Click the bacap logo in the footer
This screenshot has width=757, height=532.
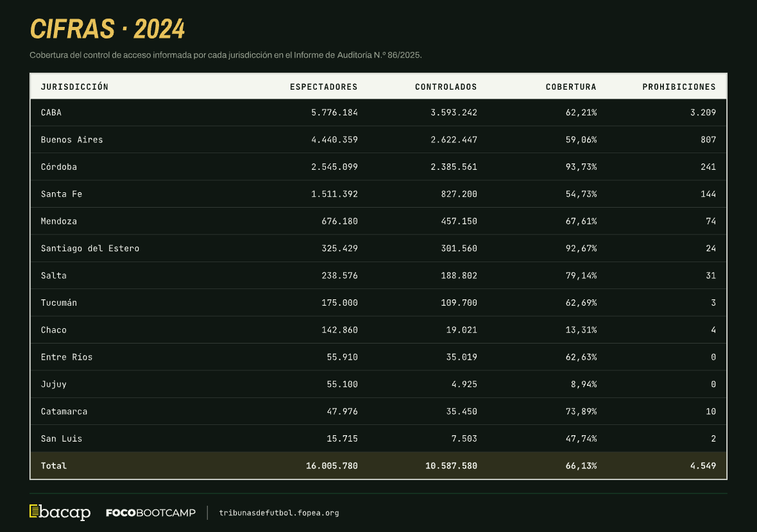(60, 512)
